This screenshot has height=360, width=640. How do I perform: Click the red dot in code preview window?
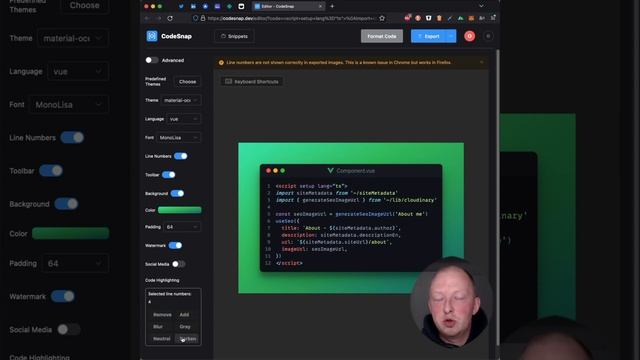(268, 171)
